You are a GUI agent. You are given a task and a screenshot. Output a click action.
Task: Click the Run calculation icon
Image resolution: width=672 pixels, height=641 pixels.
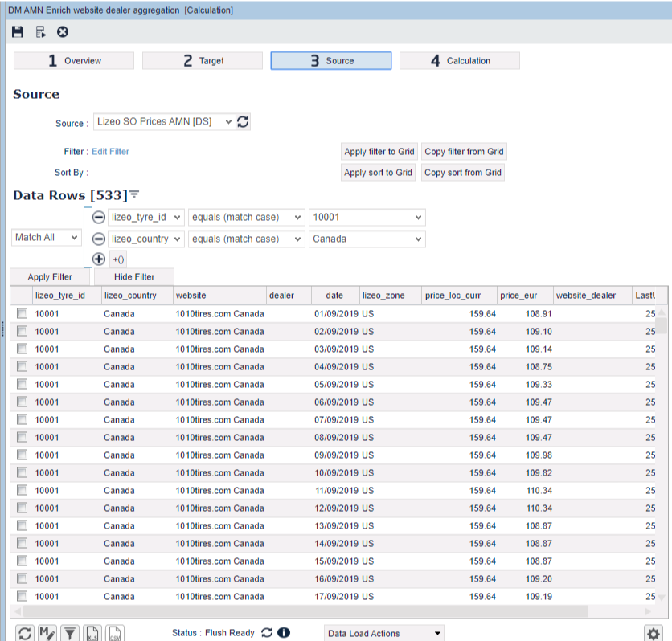coord(40,32)
